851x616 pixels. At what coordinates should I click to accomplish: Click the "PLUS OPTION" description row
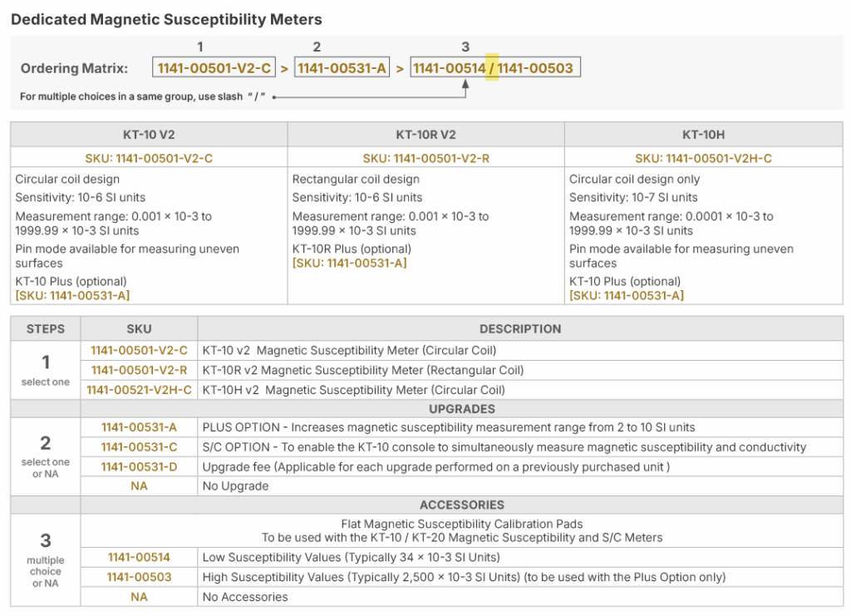tap(520, 427)
